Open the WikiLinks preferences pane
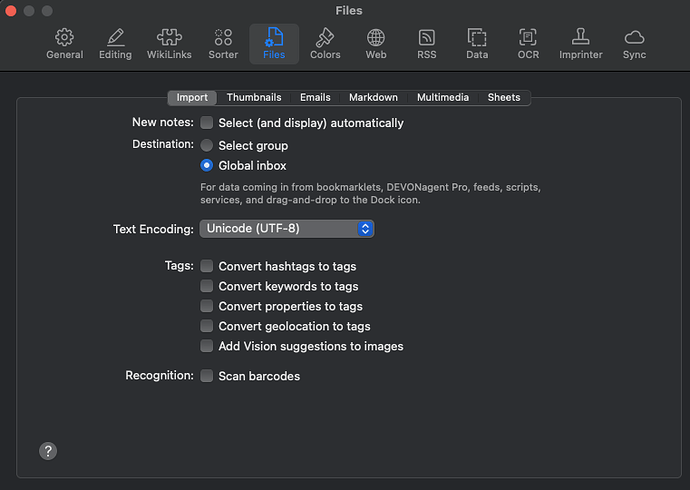Viewport: 690px width, 490px height. pos(169,44)
